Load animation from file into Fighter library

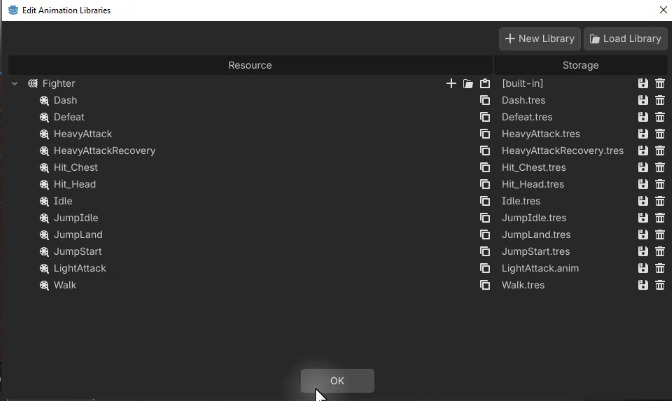pos(468,84)
